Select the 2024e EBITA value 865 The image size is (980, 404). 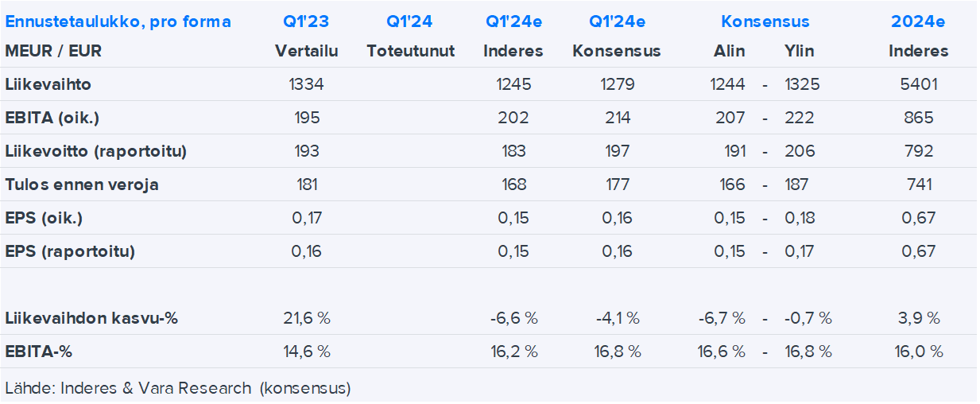tap(918, 118)
